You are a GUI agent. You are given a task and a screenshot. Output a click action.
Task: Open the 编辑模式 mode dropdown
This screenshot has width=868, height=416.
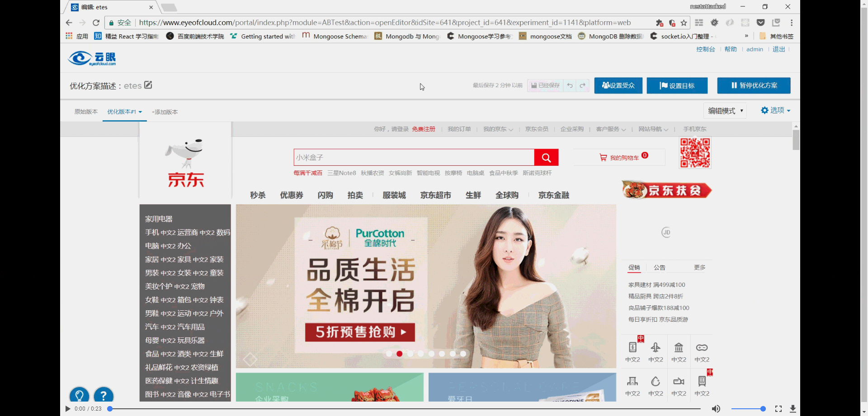coord(725,111)
